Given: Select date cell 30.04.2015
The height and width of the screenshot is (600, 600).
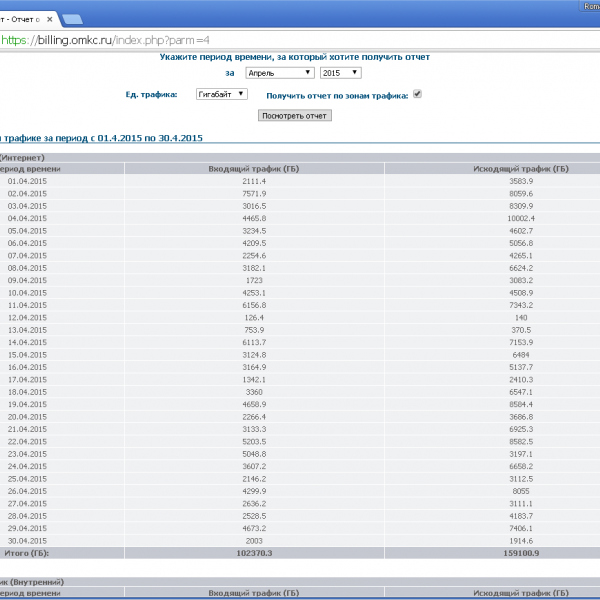Looking at the screenshot, I should click(27, 541).
